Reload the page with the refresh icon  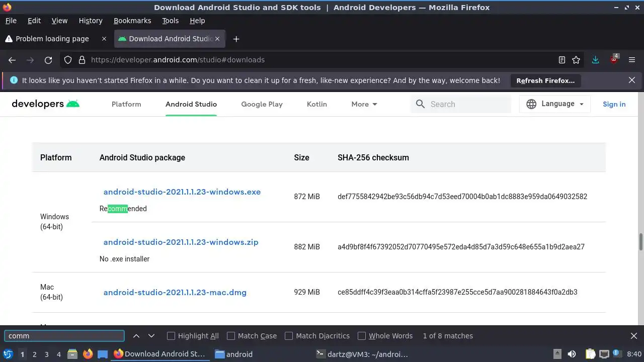[x=48, y=60]
